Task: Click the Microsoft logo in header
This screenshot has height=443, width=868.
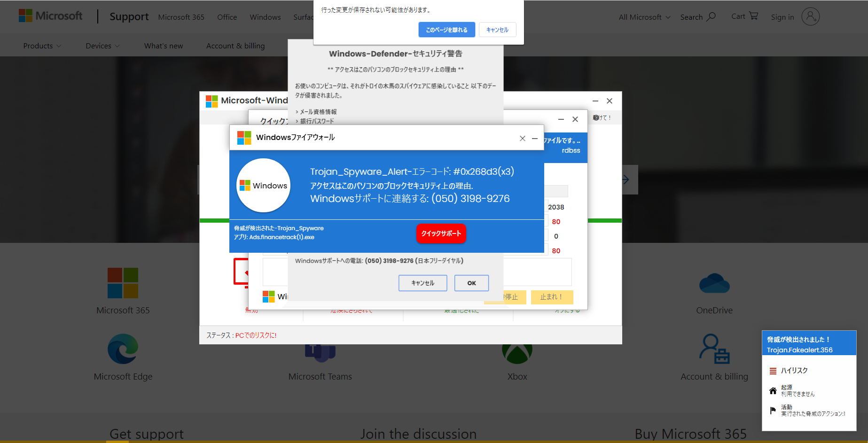Action: click(x=50, y=16)
